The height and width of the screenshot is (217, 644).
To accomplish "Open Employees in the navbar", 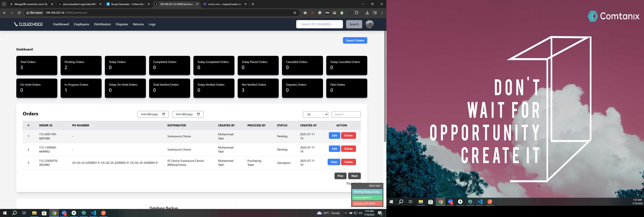I will pyautogui.click(x=82, y=24).
